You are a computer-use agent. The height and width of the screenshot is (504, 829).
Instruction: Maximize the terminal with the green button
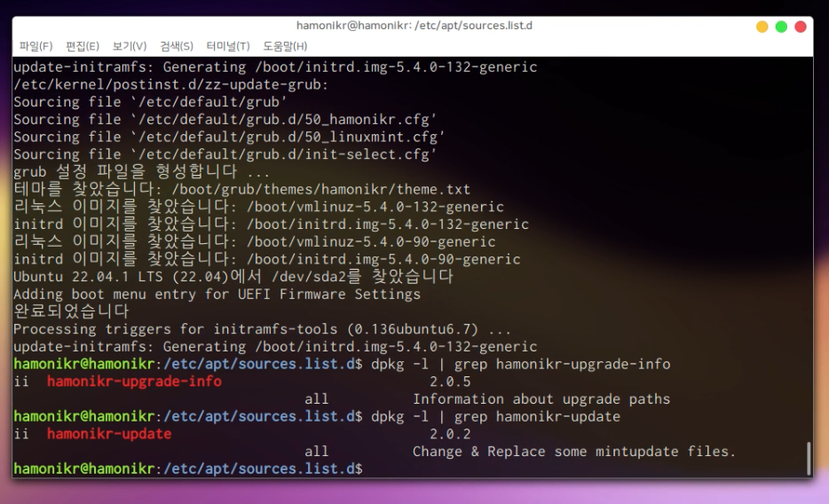(781, 27)
